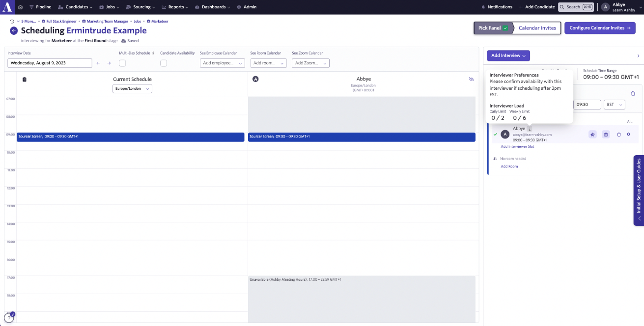Click the info icon next to Abbye

point(530,129)
